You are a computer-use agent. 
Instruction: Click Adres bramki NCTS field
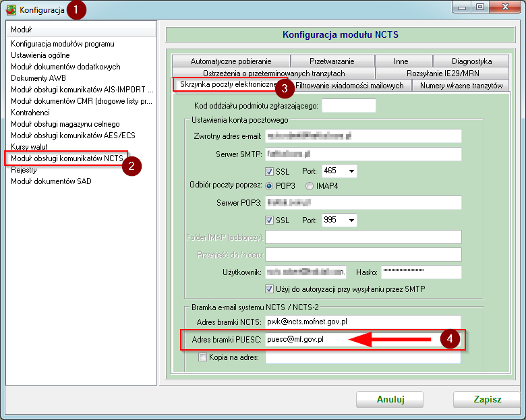[363, 322]
